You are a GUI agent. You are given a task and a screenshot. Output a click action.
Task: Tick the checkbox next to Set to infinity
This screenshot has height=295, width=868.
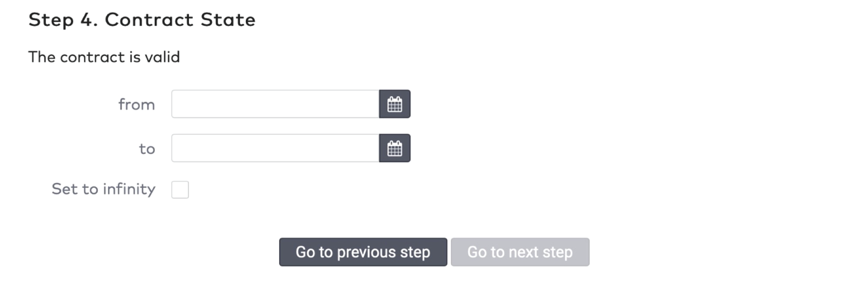180,190
